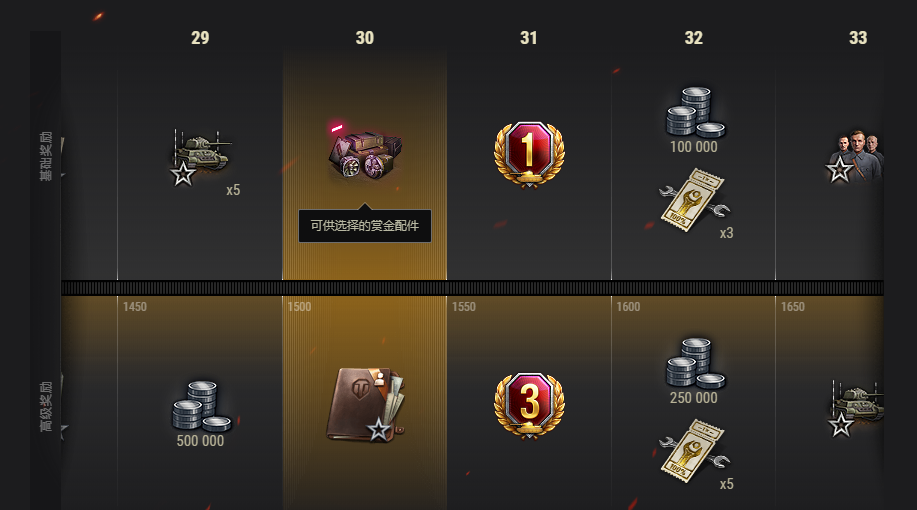This screenshot has width=917, height=510.
Task: Select the x5 wrench repair ticket
Action: tap(694, 451)
